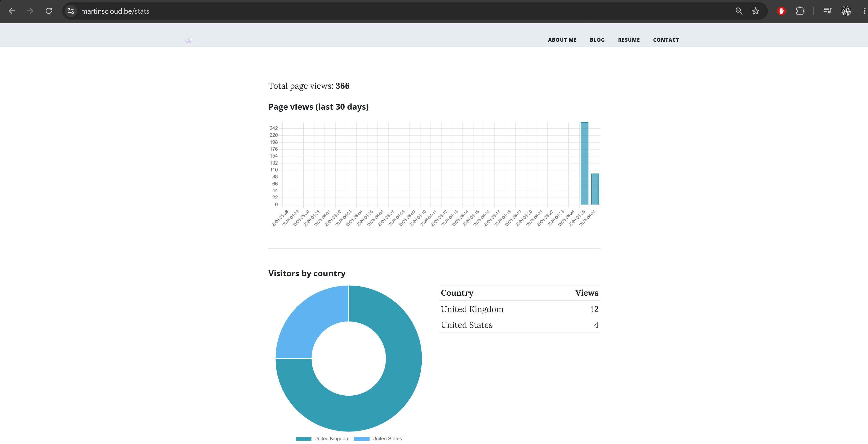Click the 'Visitors by country' heading
This screenshot has height=444, width=868.
[307, 273]
